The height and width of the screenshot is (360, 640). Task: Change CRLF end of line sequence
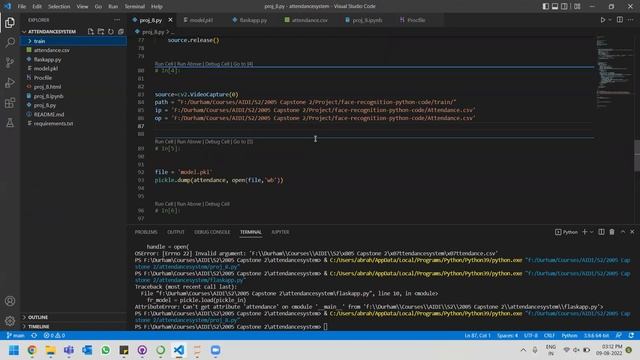549,336
